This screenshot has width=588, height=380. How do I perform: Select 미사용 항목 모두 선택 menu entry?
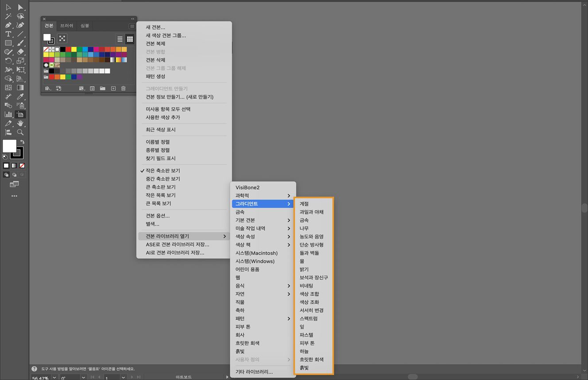pyautogui.click(x=184, y=109)
